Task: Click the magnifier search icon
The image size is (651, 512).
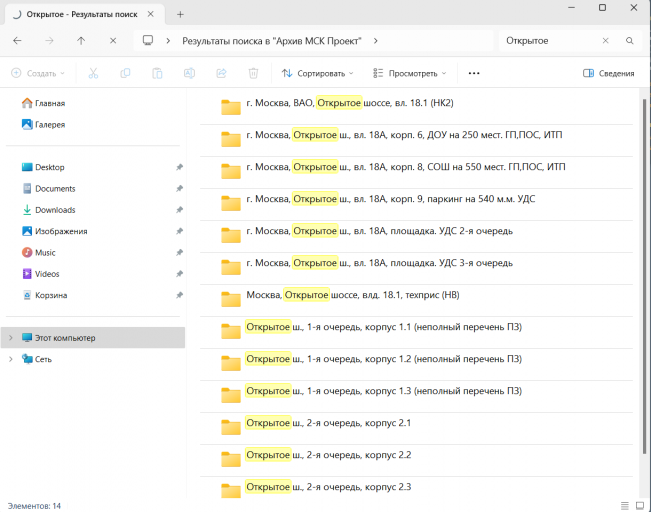Action: (x=629, y=41)
